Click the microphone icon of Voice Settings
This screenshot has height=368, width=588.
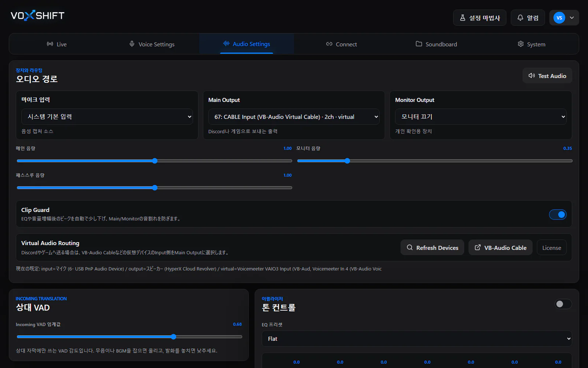point(132,44)
